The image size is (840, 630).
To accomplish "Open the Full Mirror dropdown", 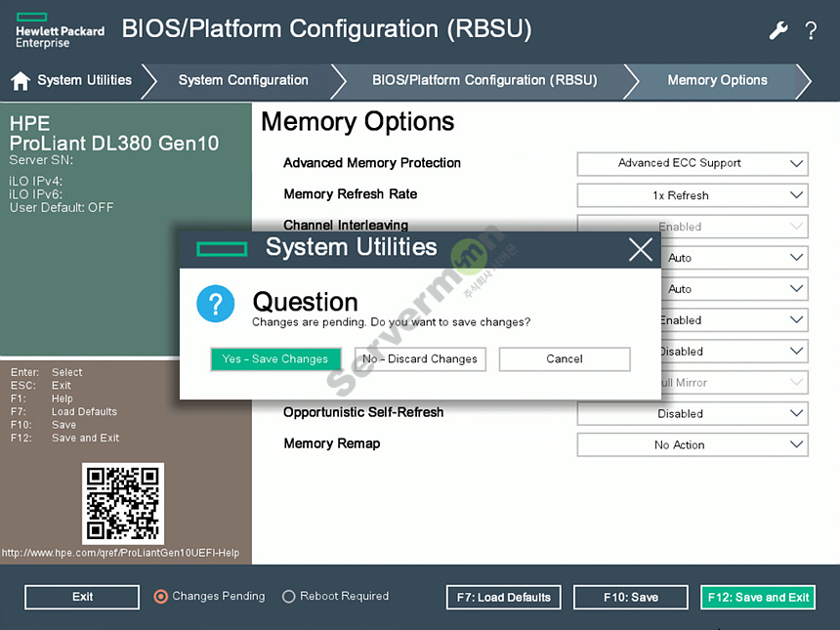I will (735, 383).
